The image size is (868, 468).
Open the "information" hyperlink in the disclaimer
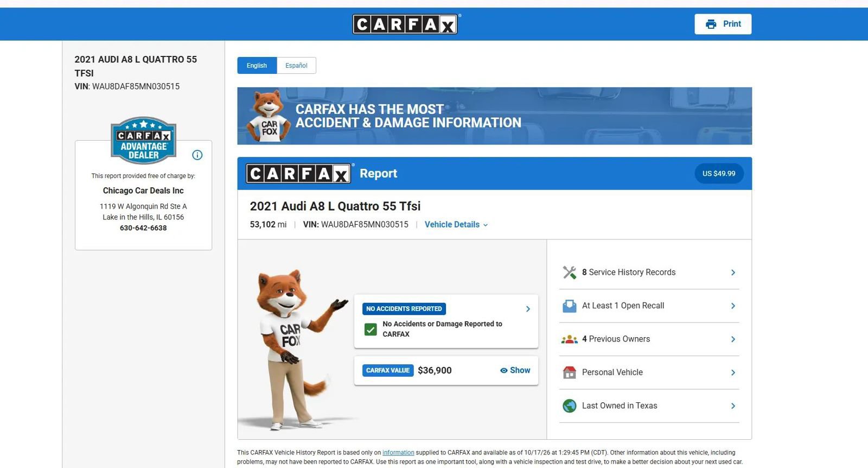398,452
